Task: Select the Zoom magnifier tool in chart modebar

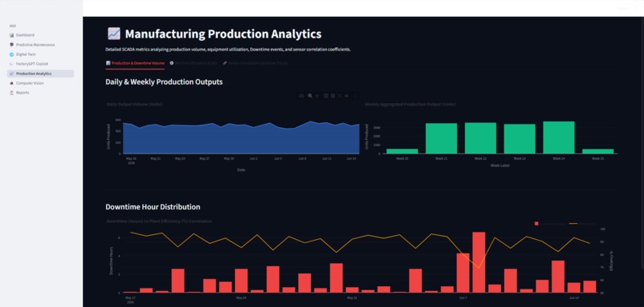Action: (310, 96)
